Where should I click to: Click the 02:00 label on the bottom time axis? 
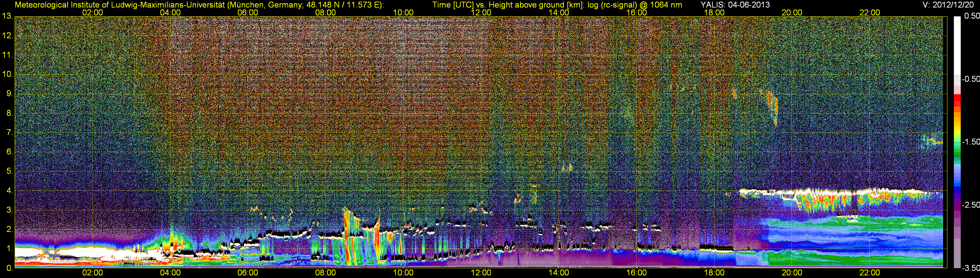point(92,273)
